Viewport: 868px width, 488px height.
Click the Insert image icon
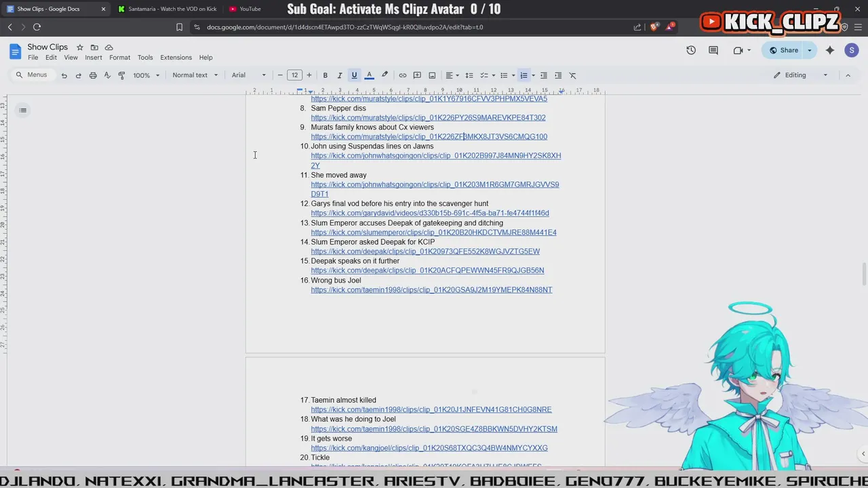(432, 75)
